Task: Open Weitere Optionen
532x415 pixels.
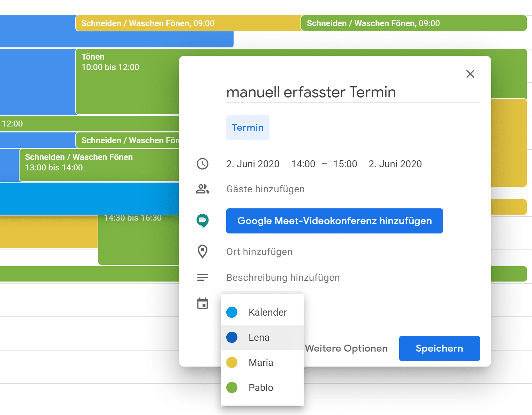Action: click(346, 348)
